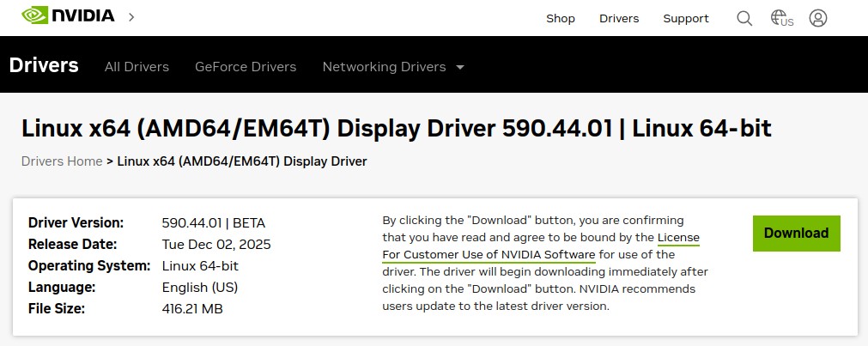Image resolution: width=868 pixels, height=346 pixels.
Task: Click the 416.21 MB file size value
Action: [x=192, y=308]
